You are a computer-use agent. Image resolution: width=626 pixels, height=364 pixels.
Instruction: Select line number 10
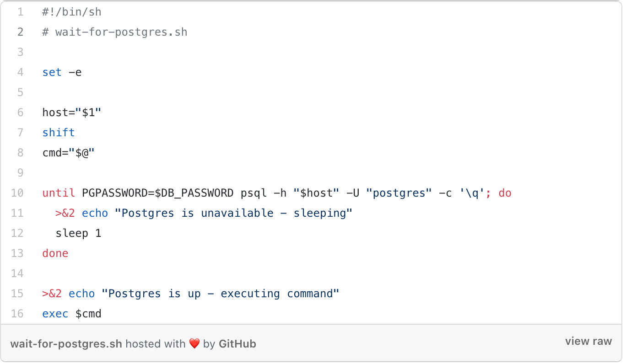click(x=17, y=193)
